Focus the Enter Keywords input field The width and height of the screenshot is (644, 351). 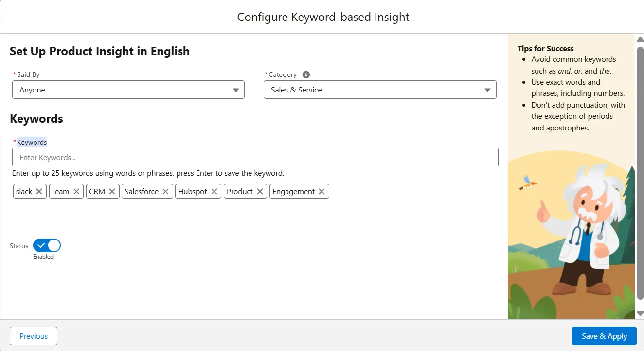point(255,157)
